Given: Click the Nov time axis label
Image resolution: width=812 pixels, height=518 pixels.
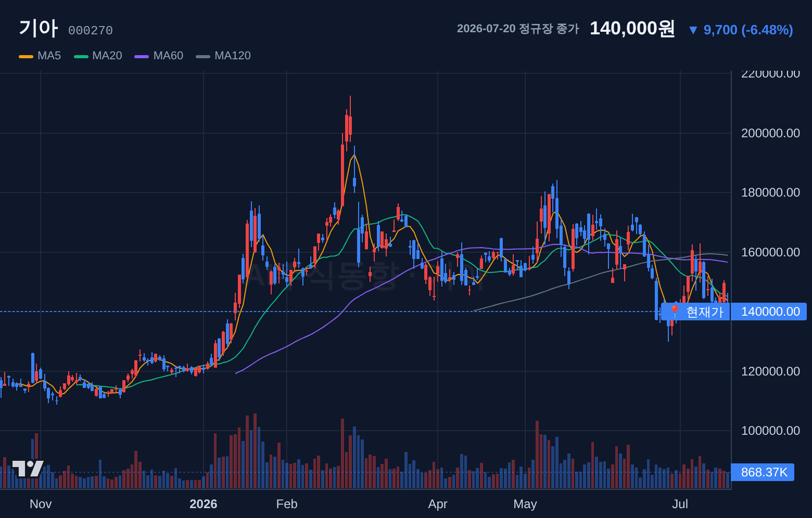Looking at the screenshot, I should click(41, 504).
